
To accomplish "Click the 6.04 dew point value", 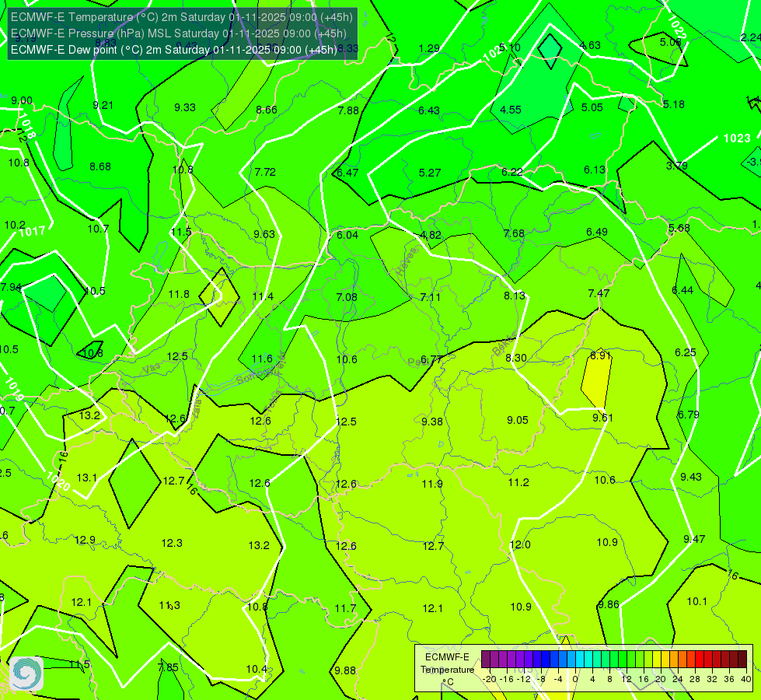I will pyautogui.click(x=347, y=235).
